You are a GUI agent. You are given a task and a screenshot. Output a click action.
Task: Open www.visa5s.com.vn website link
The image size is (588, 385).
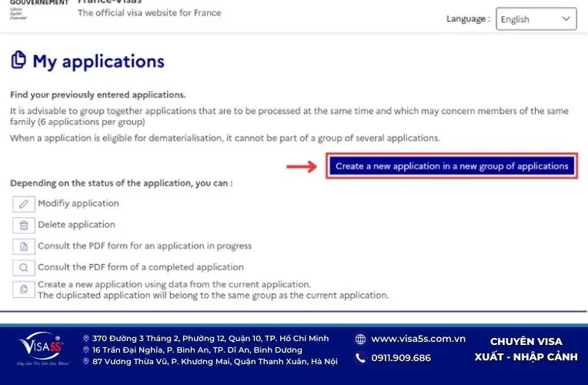coord(418,339)
